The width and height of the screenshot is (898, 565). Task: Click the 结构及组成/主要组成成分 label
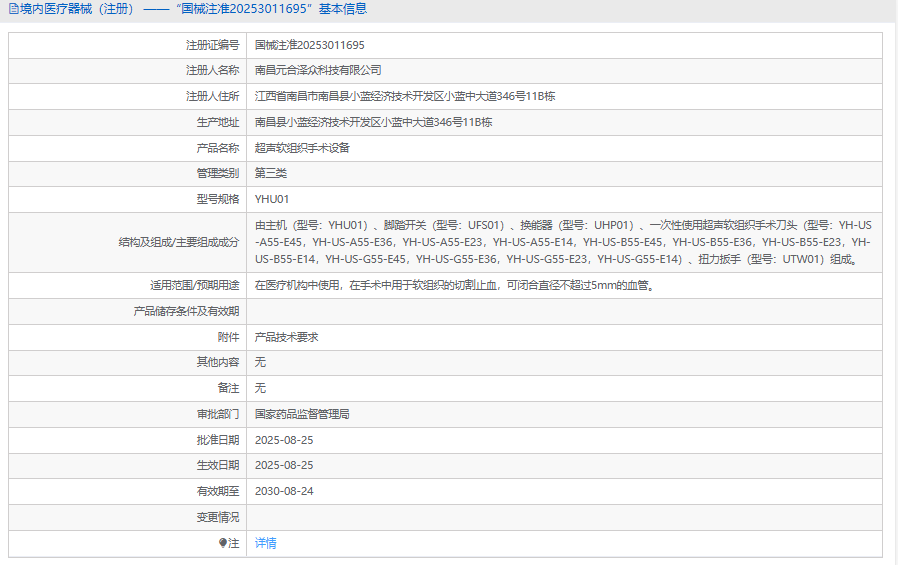(179, 242)
